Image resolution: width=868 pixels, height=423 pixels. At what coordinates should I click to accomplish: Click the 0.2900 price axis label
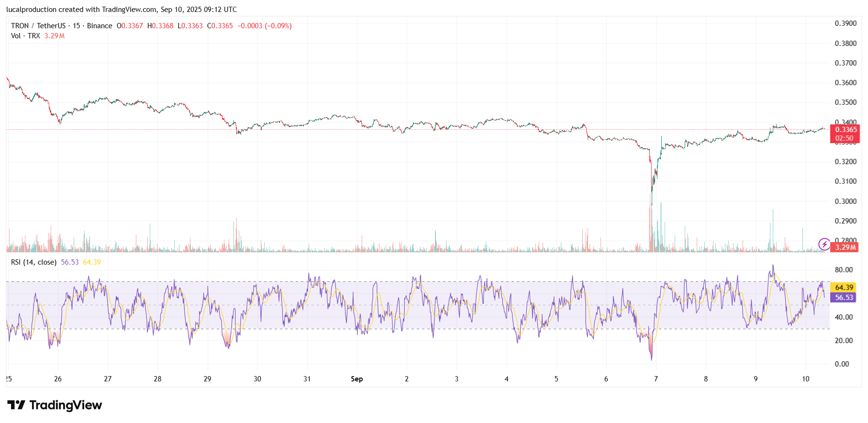pos(846,221)
